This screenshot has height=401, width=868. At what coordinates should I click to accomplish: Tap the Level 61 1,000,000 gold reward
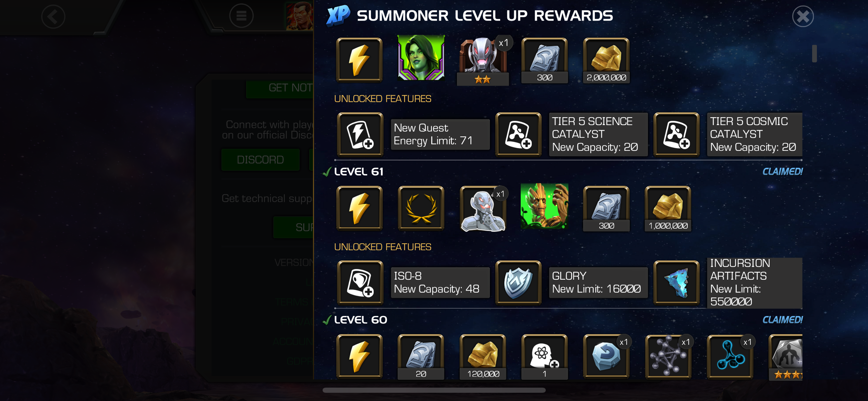(x=668, y=209)
